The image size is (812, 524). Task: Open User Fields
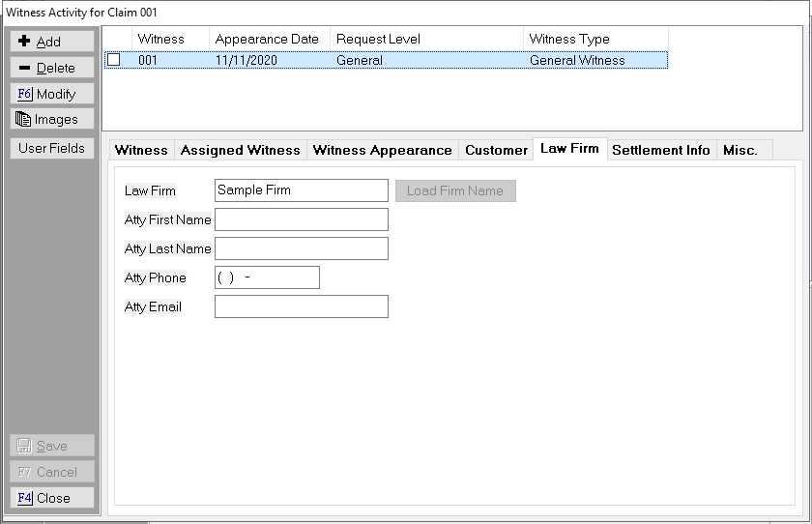(x=52, y=148)
